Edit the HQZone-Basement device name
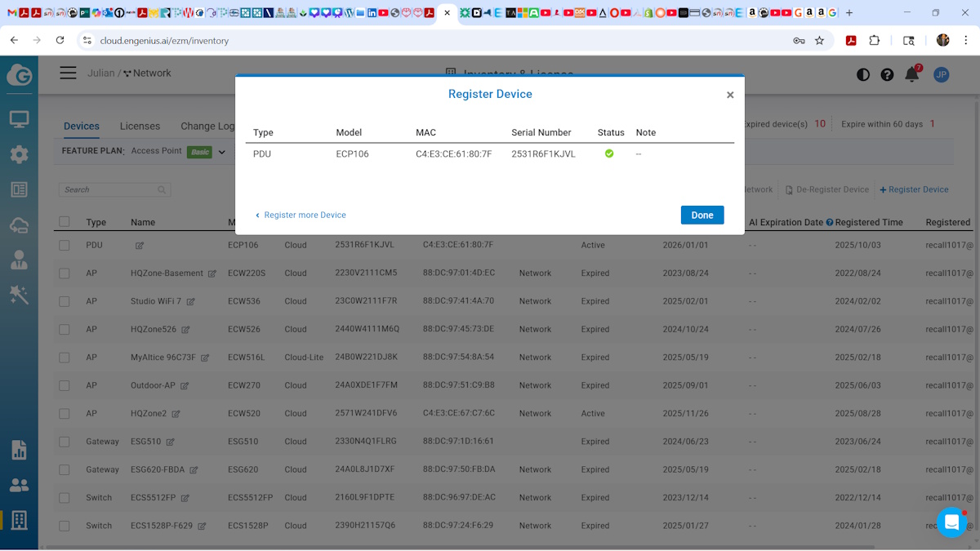This screenshot has height=551, width=980. 212,274
